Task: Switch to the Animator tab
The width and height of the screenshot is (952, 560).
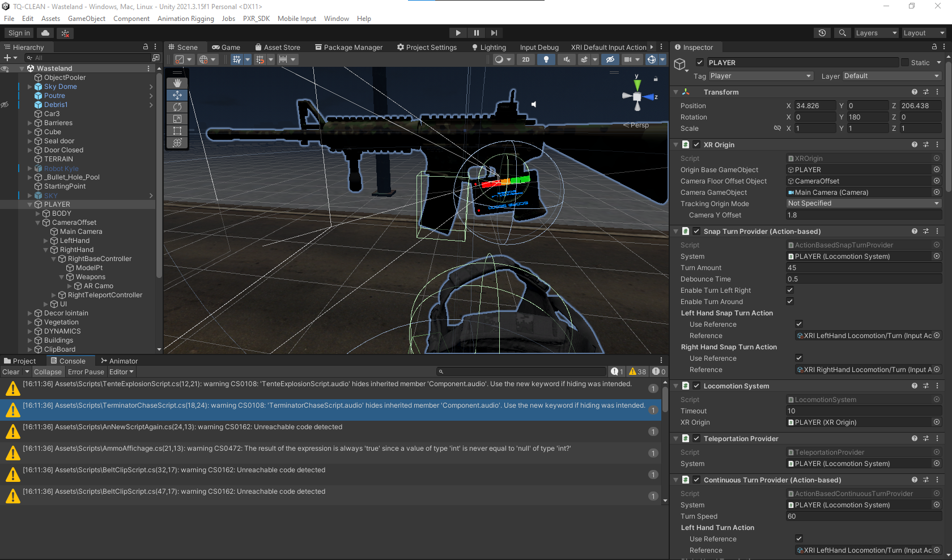Action: click(x=120, y=361)
